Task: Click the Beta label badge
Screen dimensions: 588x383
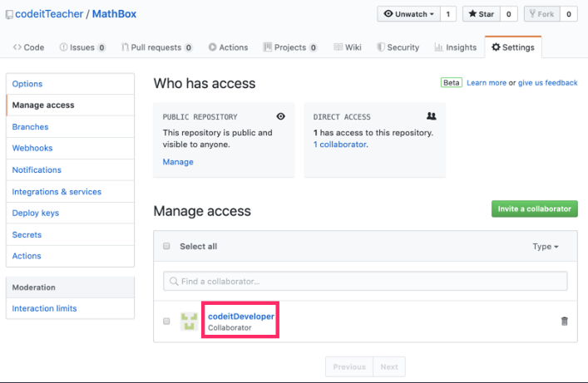Action: [451, 83]
